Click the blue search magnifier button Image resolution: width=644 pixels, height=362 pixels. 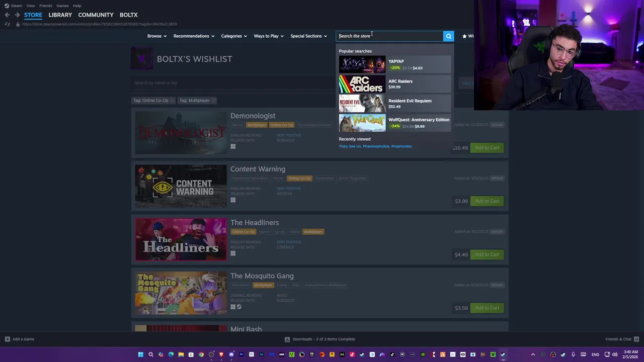click(x=448, y=36)
